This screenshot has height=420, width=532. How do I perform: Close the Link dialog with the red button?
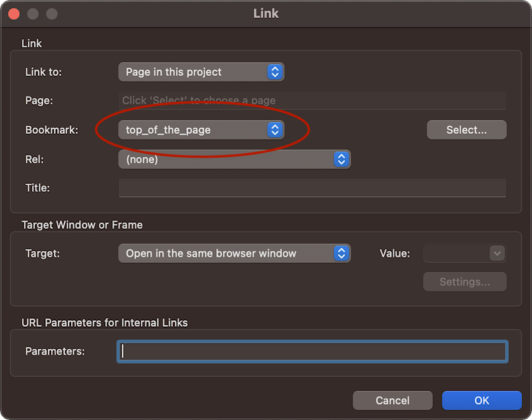[x=13, y=13]
